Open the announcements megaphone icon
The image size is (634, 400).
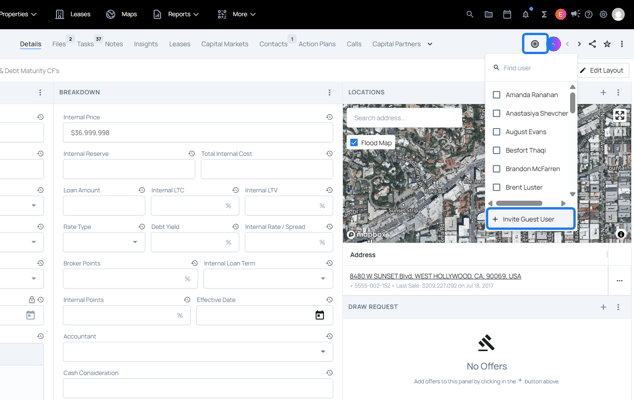pyautogui.click(x=575, y=15)
